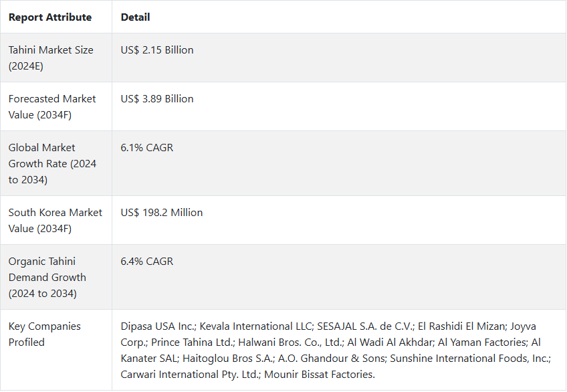This screenshot has height=392, width=567.
Task: Click the "US$ 2.15 Billion" value
Action: point(157,50)
